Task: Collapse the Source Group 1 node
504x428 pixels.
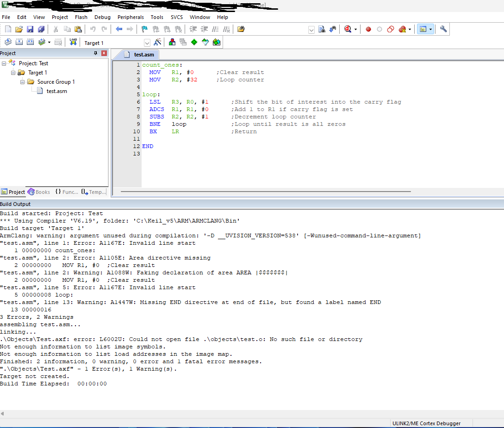Action: click(22, 81)
